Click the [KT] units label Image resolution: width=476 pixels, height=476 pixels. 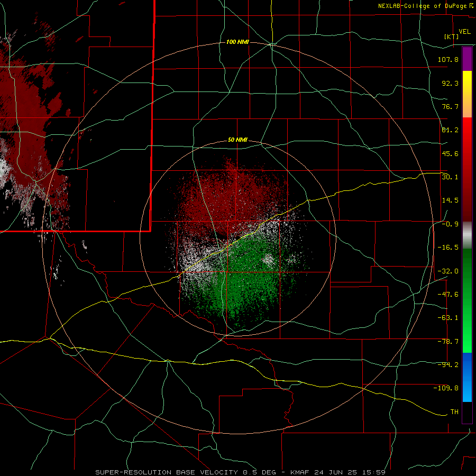(x=452, y=36)
